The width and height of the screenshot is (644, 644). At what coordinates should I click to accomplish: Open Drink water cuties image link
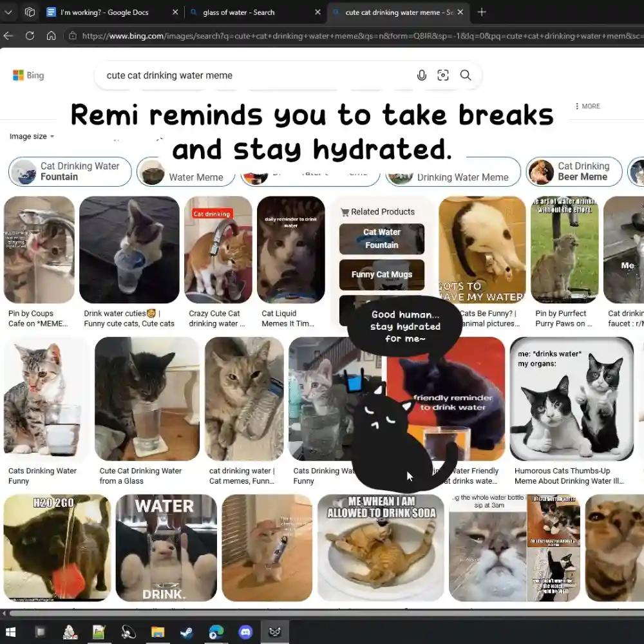tap(129, 318)
